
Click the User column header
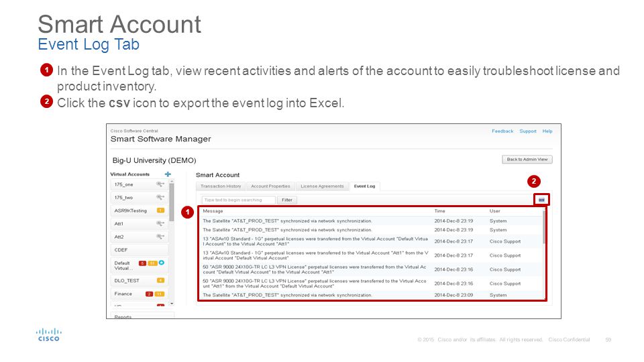pyautogui.click(x=494, y=211)
